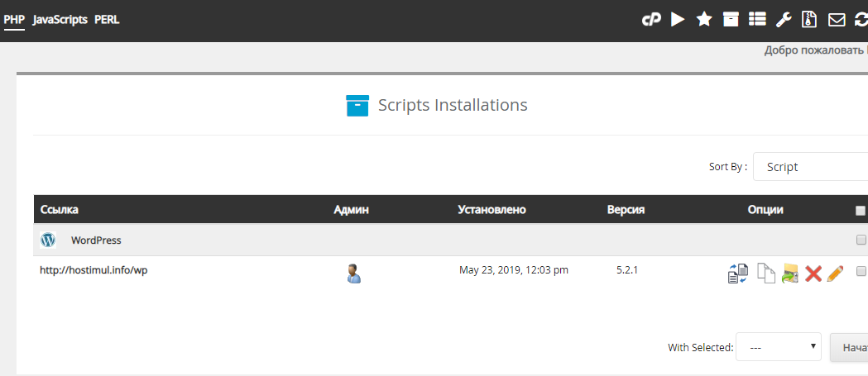Clone the WordPress installation (two pages icon)

(x=767, y=274)
